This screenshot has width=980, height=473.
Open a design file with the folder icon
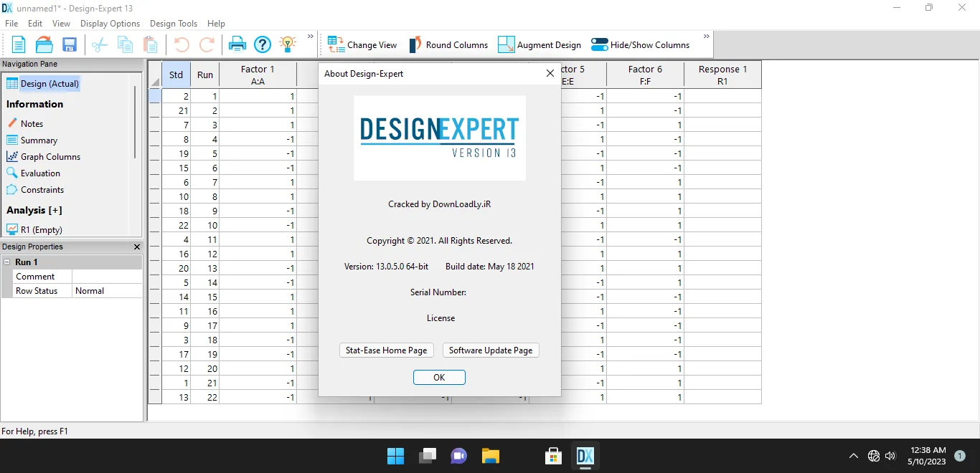click(x=44, y=44)
